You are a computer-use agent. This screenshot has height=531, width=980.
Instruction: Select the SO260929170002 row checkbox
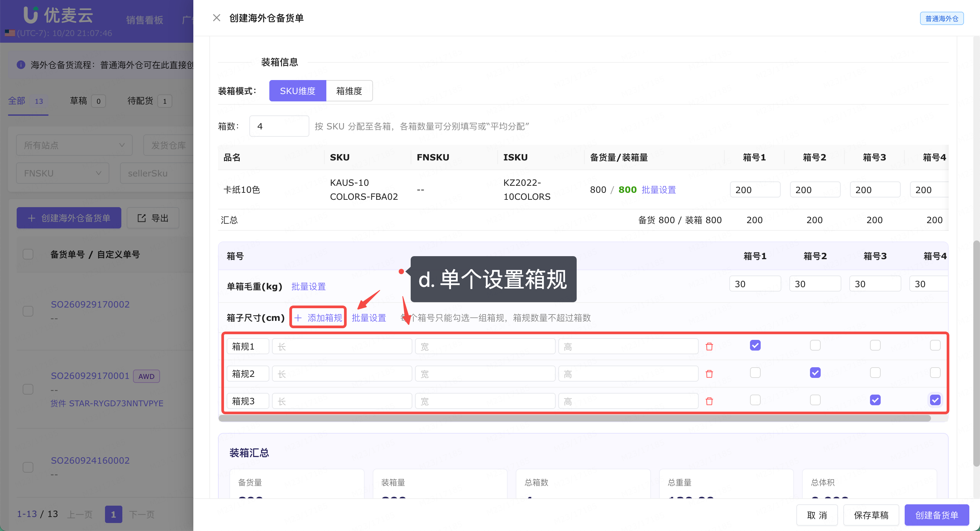pos(28,312)
